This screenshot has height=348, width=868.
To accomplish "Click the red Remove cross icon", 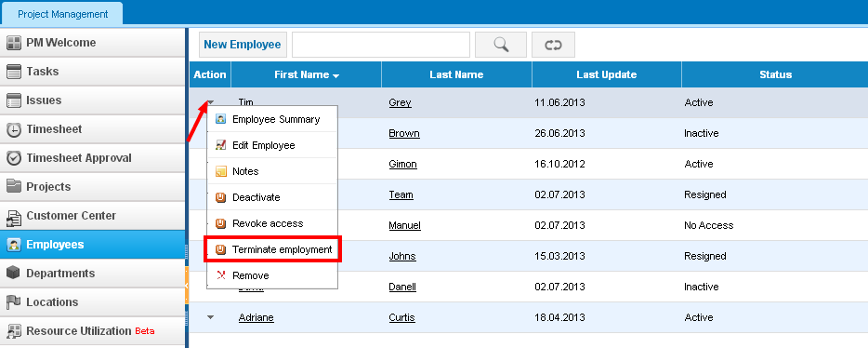I will pyautogui.click(x=221, y=275).
